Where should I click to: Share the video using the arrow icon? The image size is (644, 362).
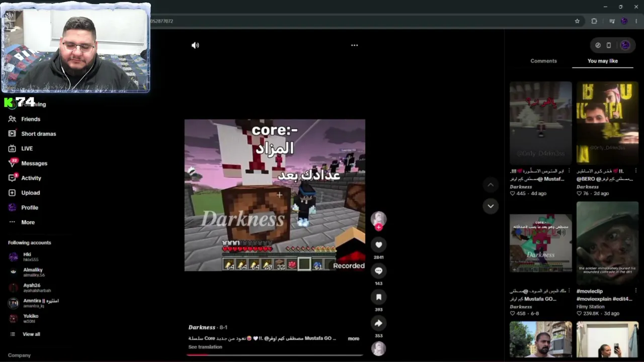coord(378,323)
